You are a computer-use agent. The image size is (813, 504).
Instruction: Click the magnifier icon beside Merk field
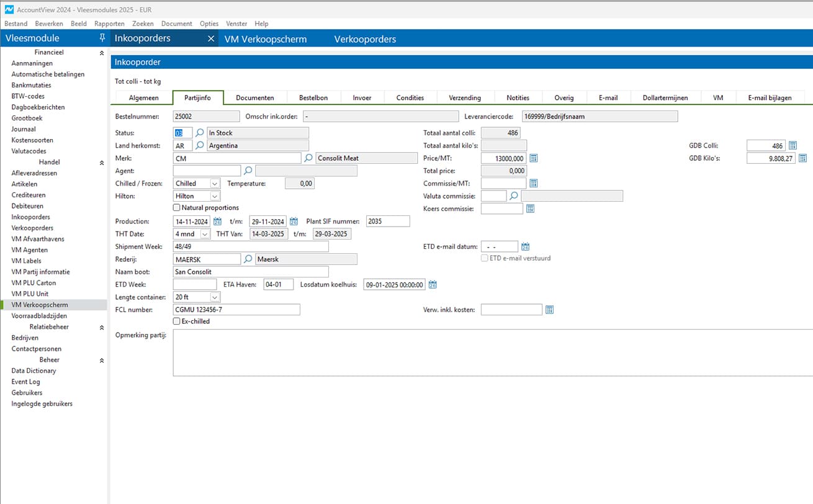click(308, 158)
